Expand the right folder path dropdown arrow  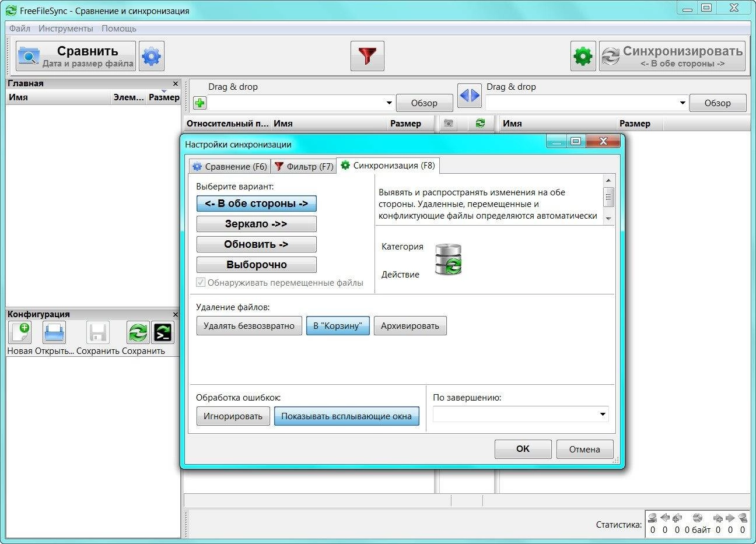[682, 103]
